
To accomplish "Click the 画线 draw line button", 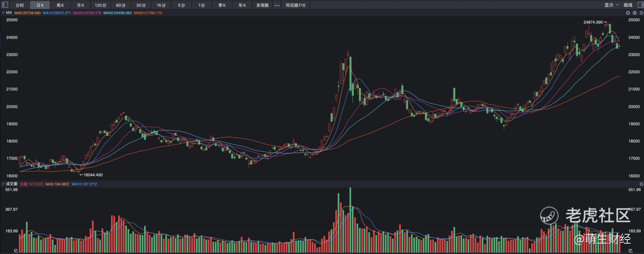I will point(628,5).
